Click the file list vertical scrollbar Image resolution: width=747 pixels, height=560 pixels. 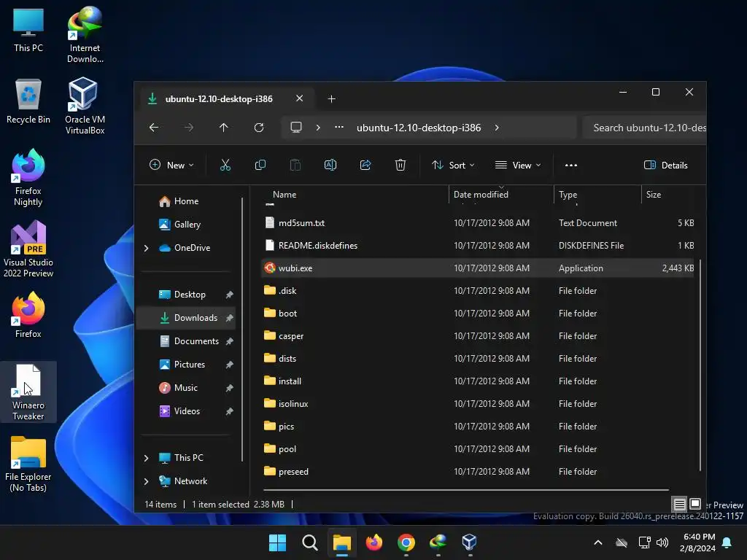pos(700,365)
